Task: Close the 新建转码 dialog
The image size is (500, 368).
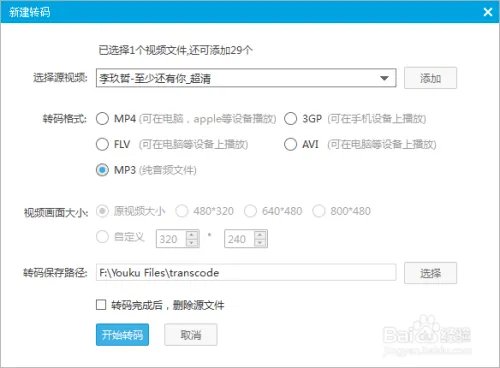Action: [488, 12]
